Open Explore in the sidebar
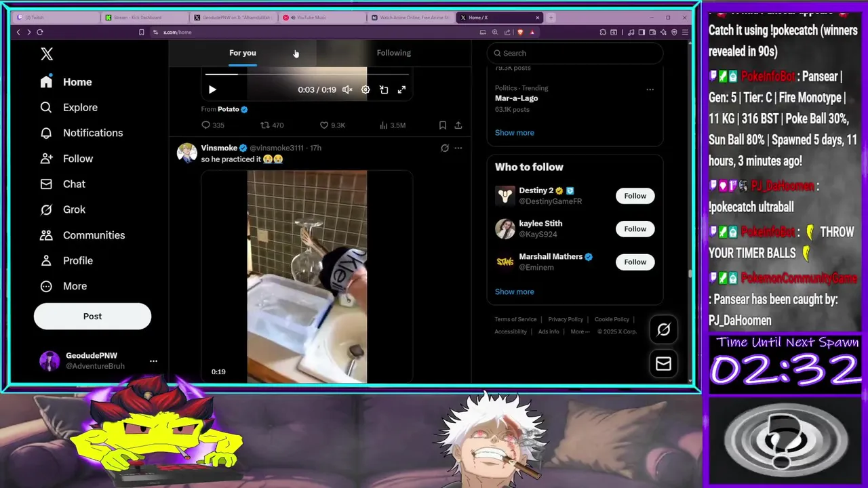The width and height of the screenshot is (868, 488). [68, 107]
